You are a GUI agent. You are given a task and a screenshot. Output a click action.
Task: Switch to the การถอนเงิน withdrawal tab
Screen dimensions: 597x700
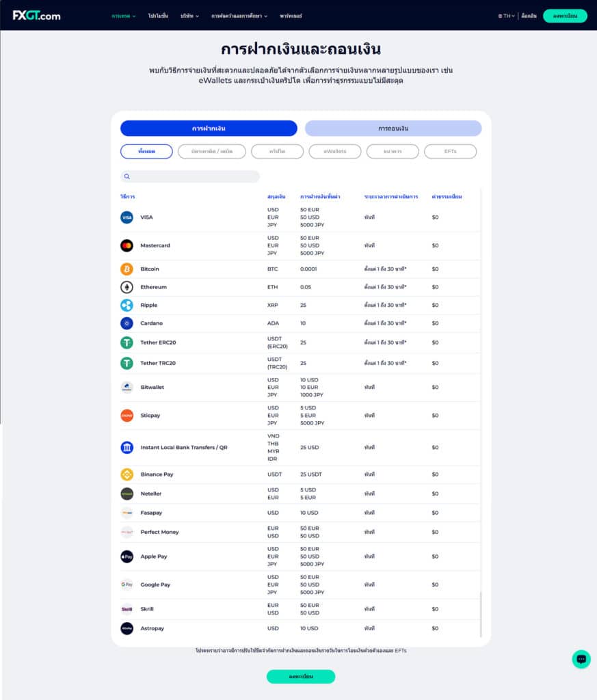coord(393,129)
